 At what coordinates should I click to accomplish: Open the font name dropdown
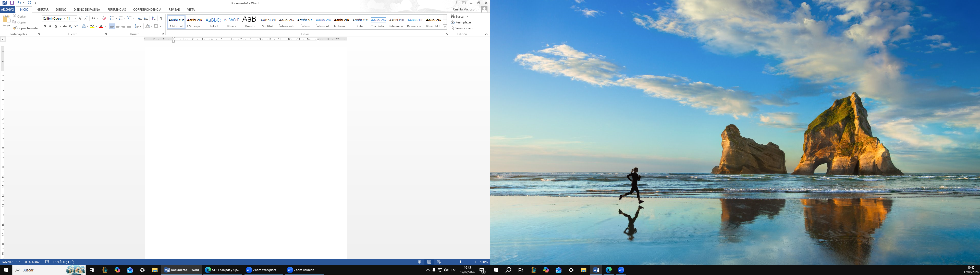pos(64,18)
